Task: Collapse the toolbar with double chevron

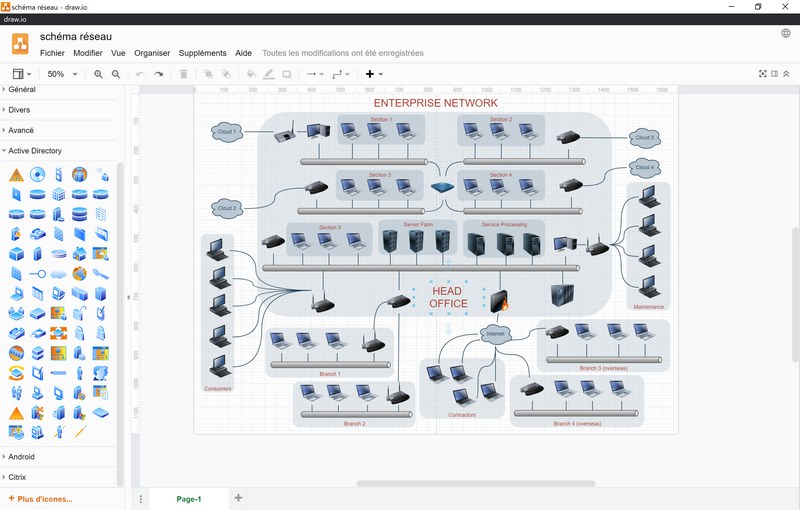Action: tap(788, 74)
